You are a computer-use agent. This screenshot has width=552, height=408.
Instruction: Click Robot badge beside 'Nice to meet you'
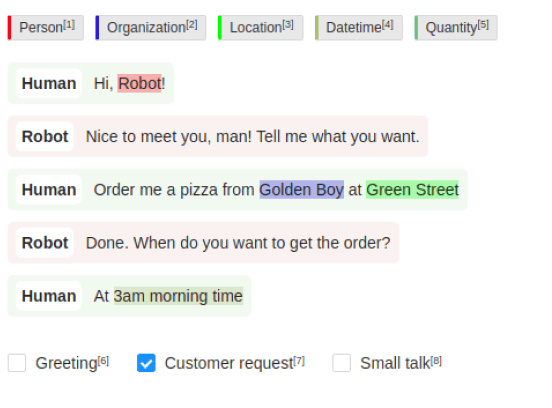(x=45, y=137)
